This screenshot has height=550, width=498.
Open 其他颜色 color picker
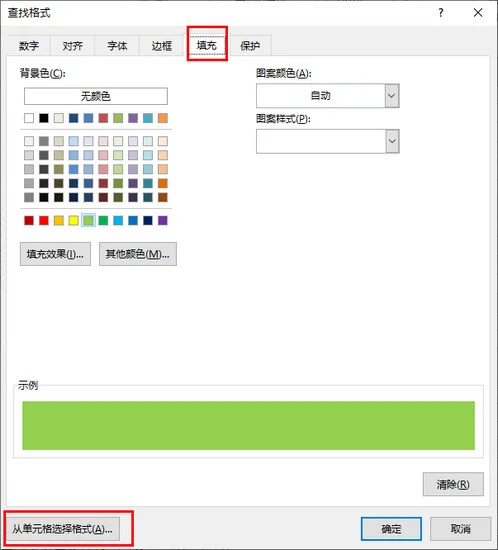[x=138, y=254]
